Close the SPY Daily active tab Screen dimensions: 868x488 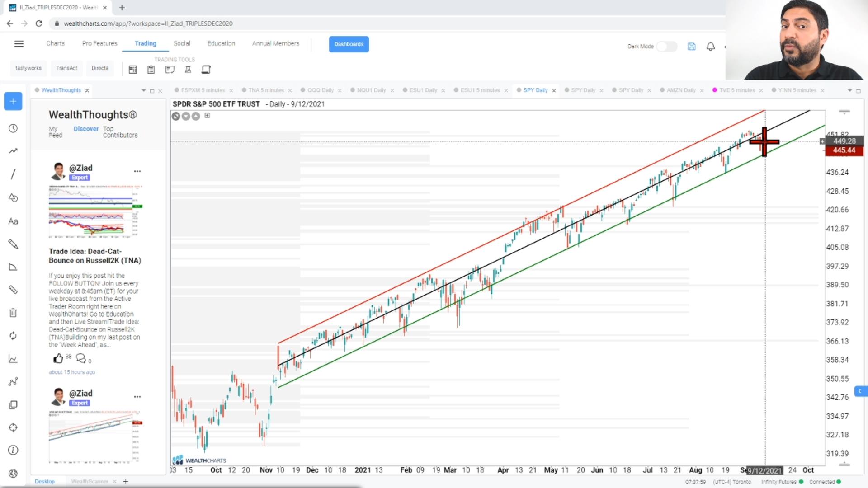[x=554, y=91]
